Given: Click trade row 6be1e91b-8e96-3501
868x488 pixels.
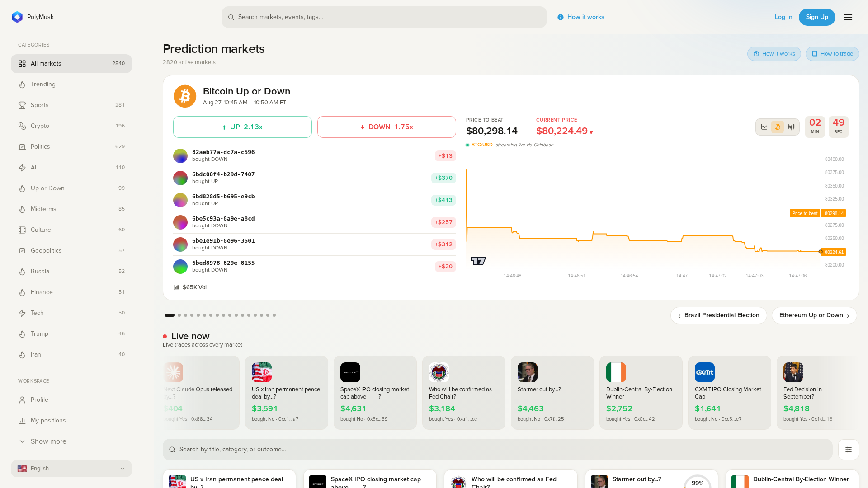Looking at the screenshot, I should coord(315,244).
